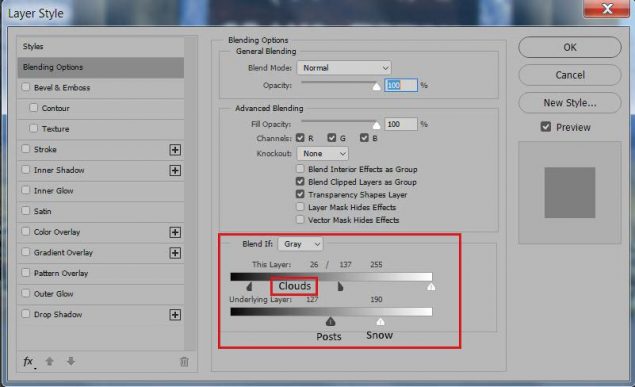Enable the Inner Shadow checkbox
635x387 pixels.
tap(26, 170)
